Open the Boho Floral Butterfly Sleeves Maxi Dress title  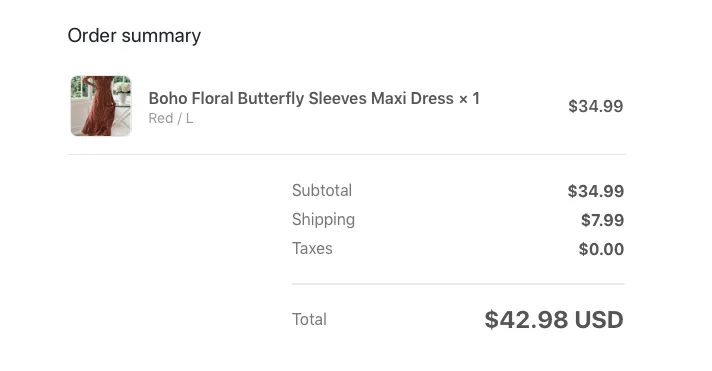(301, 99)
